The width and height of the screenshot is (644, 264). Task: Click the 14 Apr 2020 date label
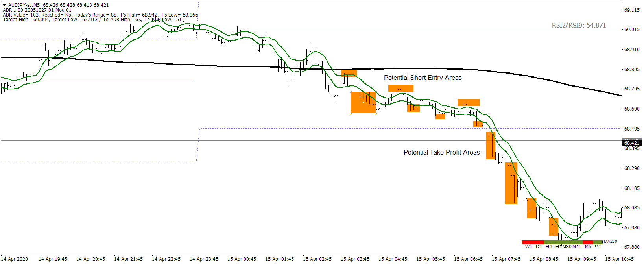click(x=15, y=259)
